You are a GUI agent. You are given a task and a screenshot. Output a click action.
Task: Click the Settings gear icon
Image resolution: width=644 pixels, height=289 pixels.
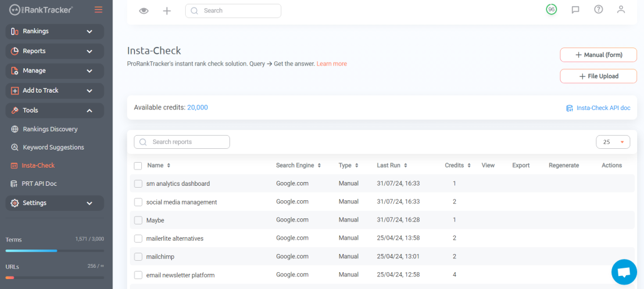pyautogui.click(x=15, y=203)
